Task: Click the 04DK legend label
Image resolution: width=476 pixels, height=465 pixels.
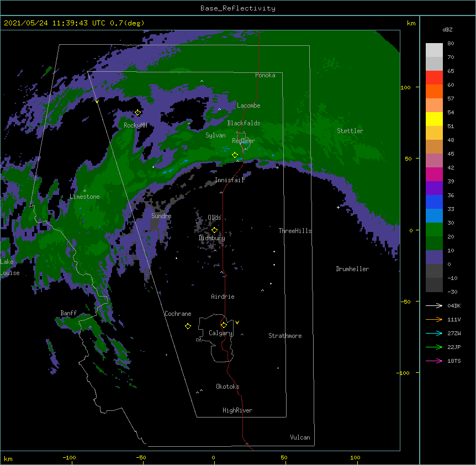Action: tap(454, 305)
